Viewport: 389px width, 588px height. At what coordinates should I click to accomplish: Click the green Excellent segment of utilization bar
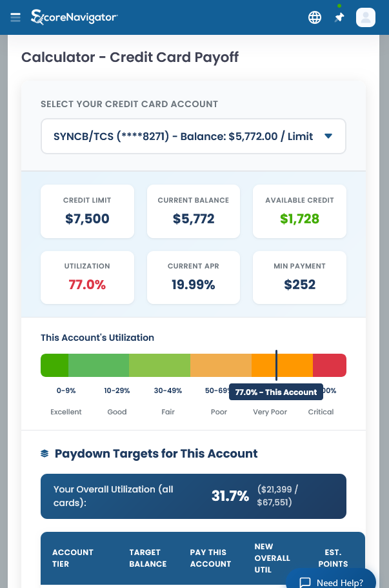pyautogui.click(x=55, y=365)
